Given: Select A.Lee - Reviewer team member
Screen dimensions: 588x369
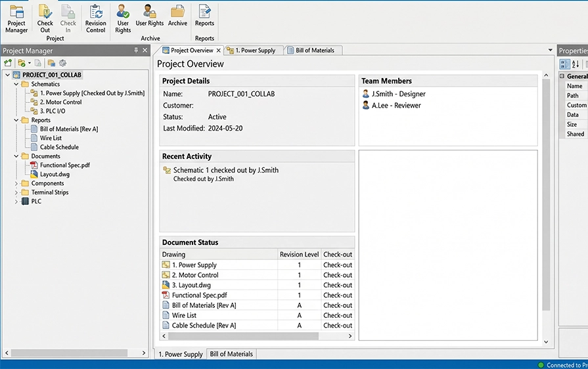Looking at the screenshot, I should click(x=392, y=106).
